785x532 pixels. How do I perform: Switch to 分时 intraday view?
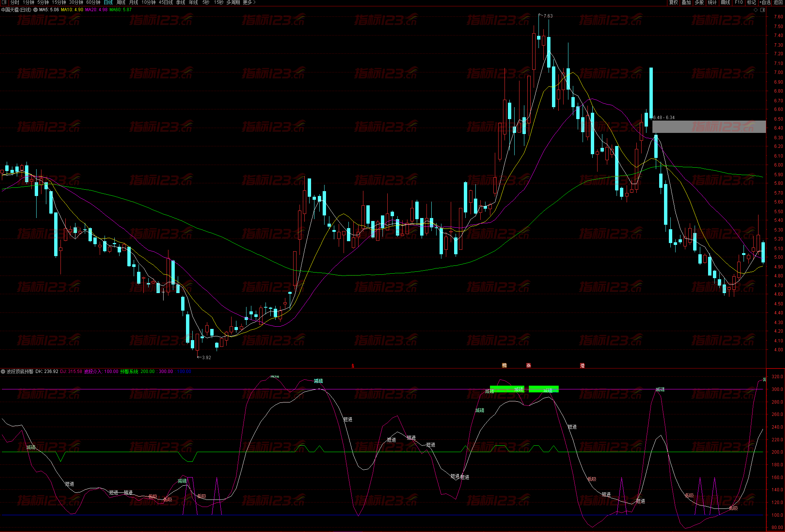coord(15,3)
